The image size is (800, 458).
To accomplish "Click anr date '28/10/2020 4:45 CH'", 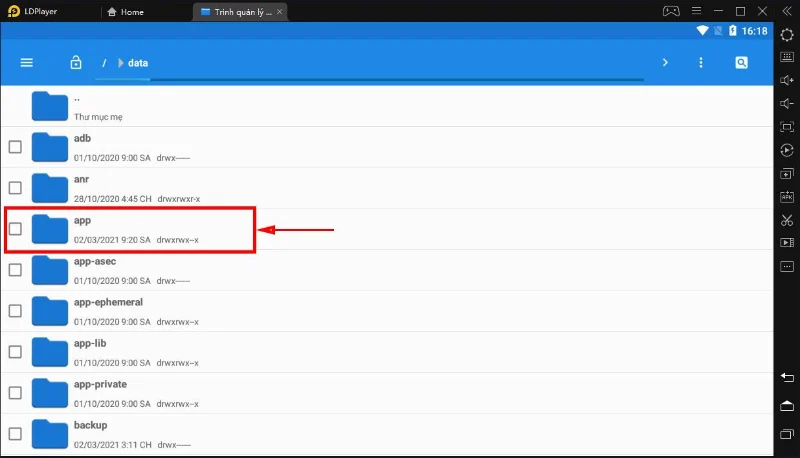I will [x=112, y=199].
